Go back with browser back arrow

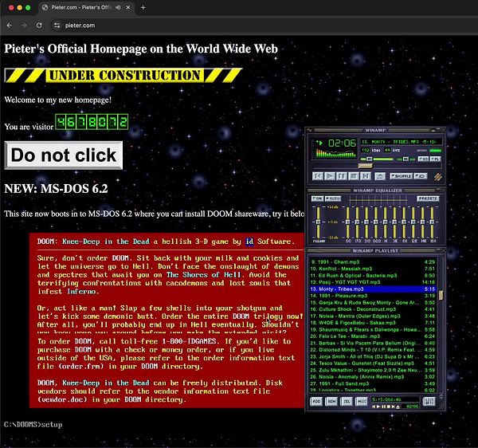point(10,26)
